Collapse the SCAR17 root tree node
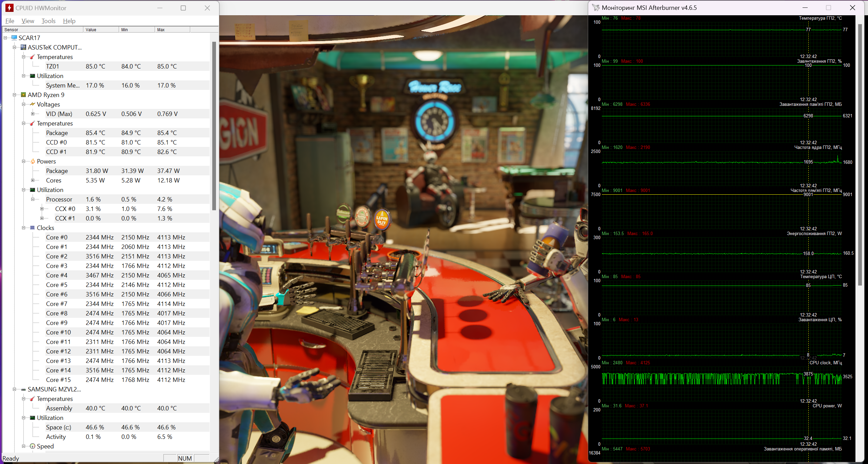 (5, 38)
